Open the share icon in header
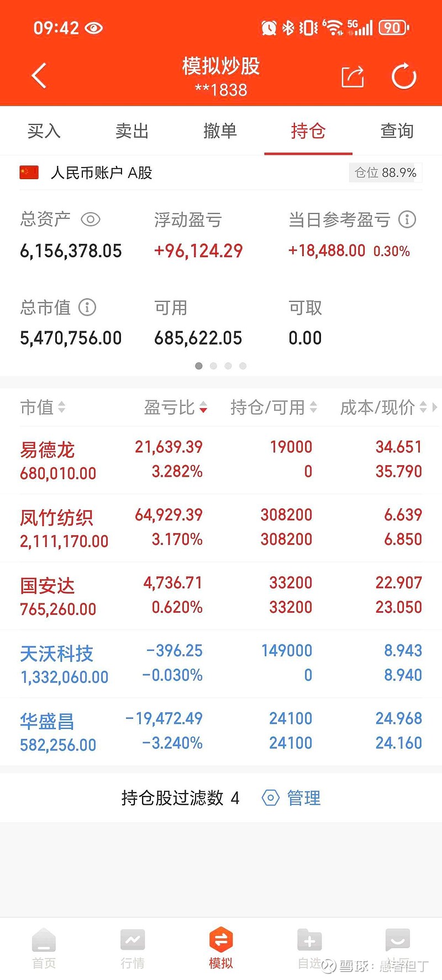 (x=352, y=76)
